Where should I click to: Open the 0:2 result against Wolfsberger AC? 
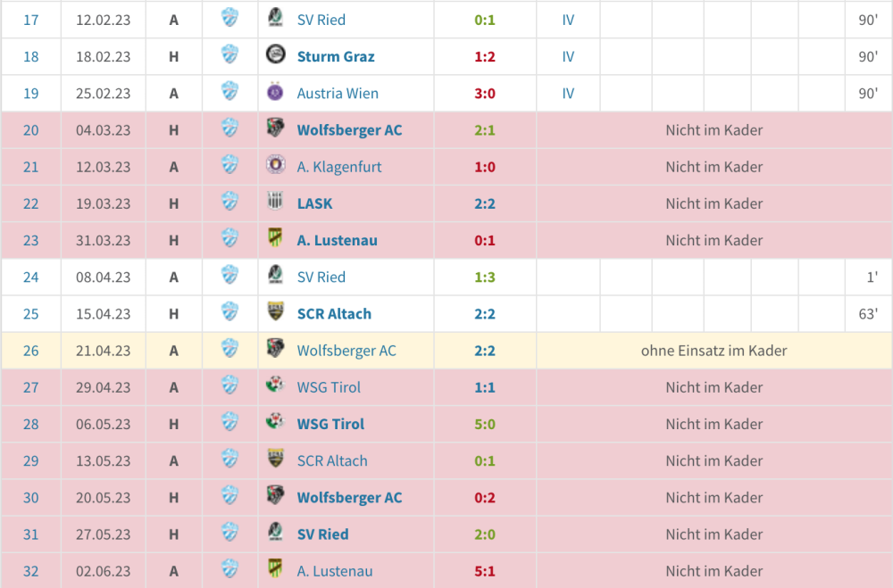point(485,497)
